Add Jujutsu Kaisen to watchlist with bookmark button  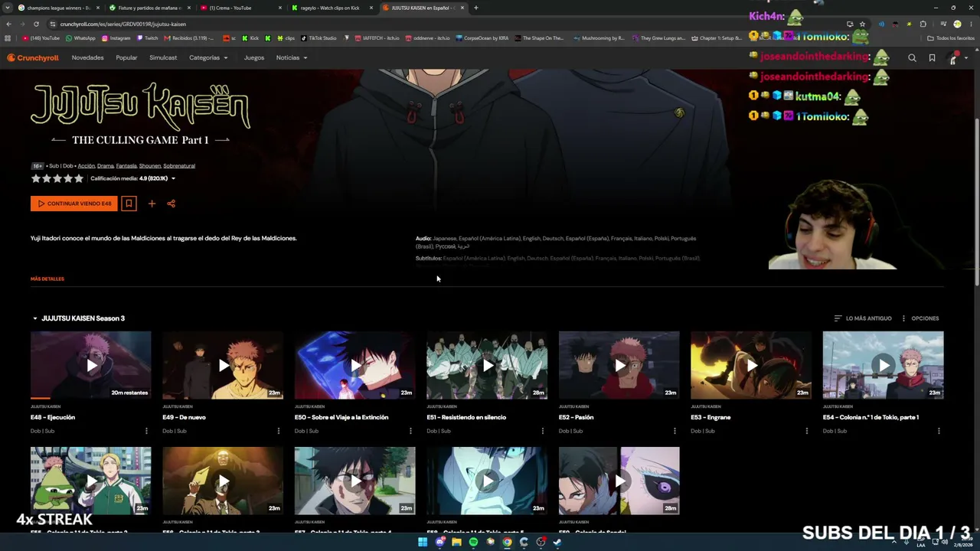pyautogui.click(x=129, y=204)
